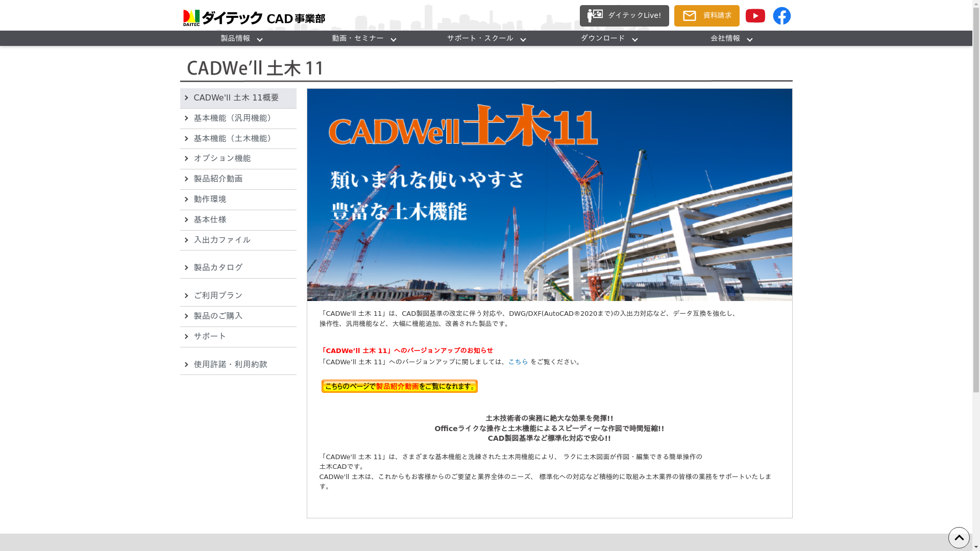Open 入出力ファイル sidebar page
This screenshot has width=980, height=551.
click(x=222, y=240)
